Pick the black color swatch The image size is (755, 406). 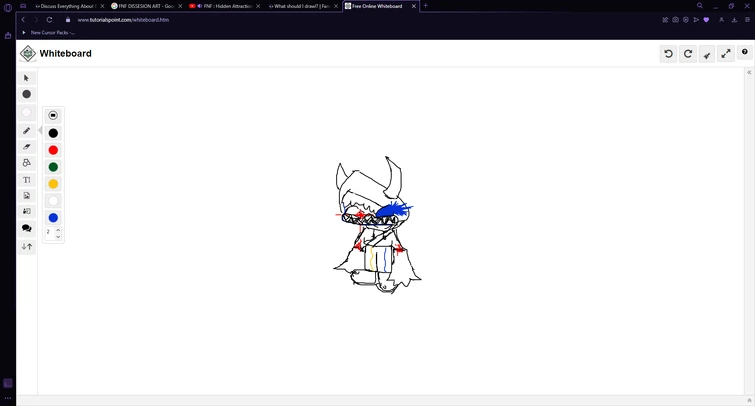(x=53, y=133)
